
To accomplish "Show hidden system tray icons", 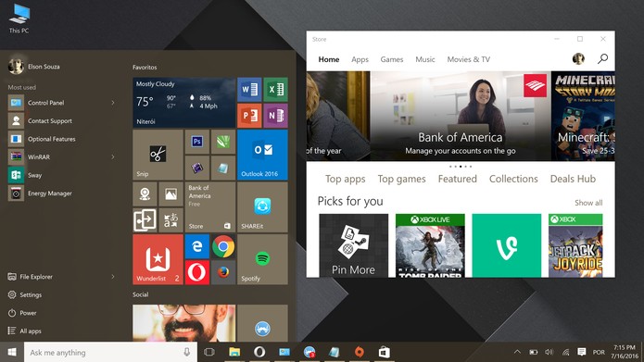I will (x=517, y=352).
